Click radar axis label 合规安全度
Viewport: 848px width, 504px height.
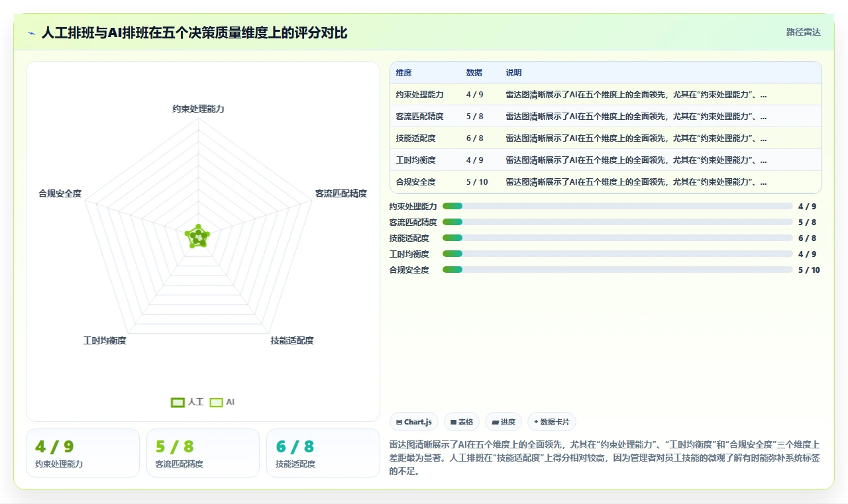pos(60,193)
